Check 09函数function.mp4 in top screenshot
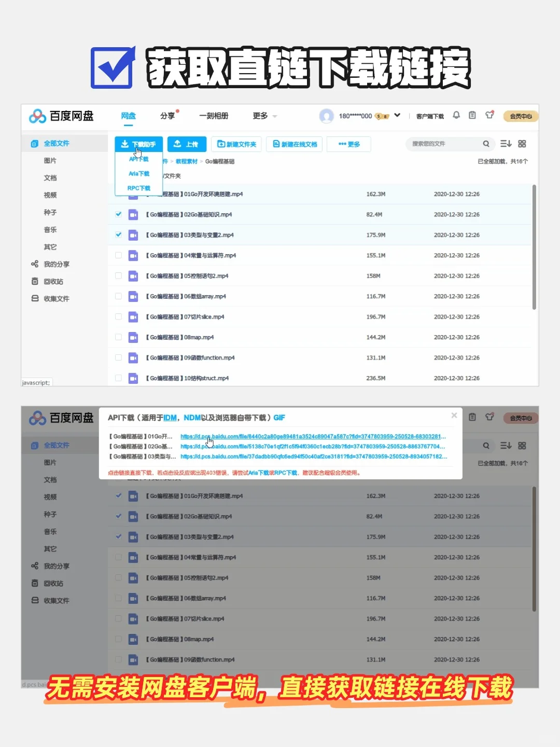Viewport: 560px width, 747px height. [x=118, y=357]
